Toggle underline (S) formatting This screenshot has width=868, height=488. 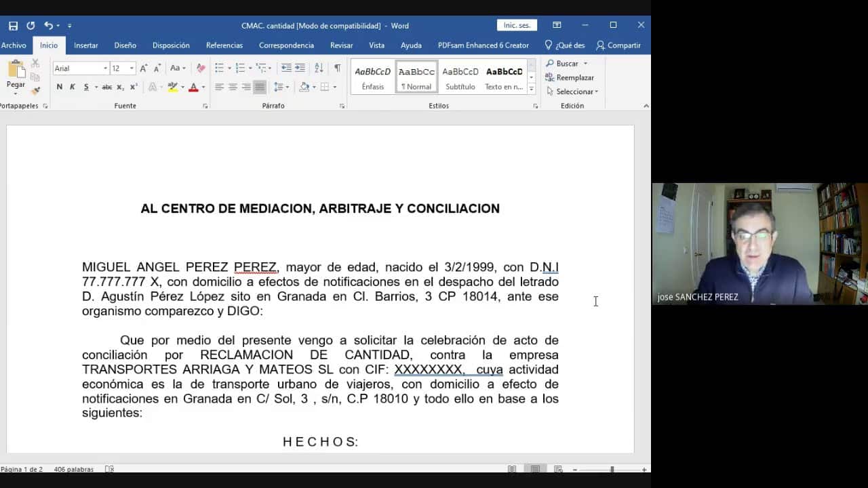(86, 87)
